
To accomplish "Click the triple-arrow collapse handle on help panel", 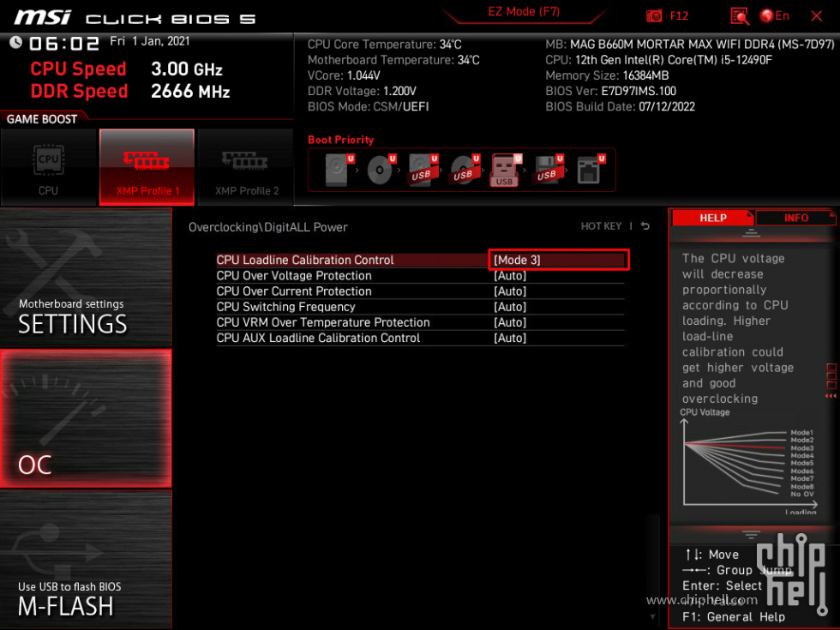I will 831,396.
